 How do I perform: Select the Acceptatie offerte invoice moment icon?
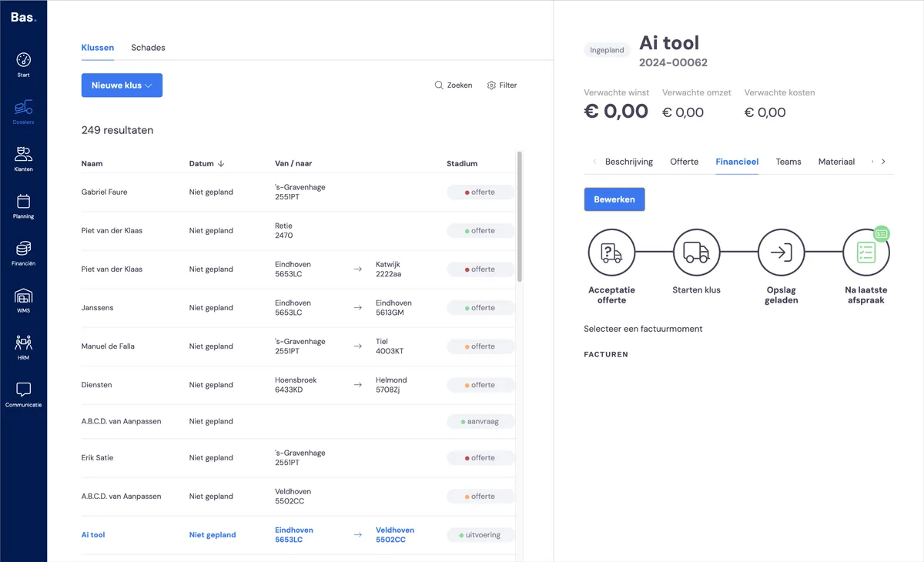(611, 253)
